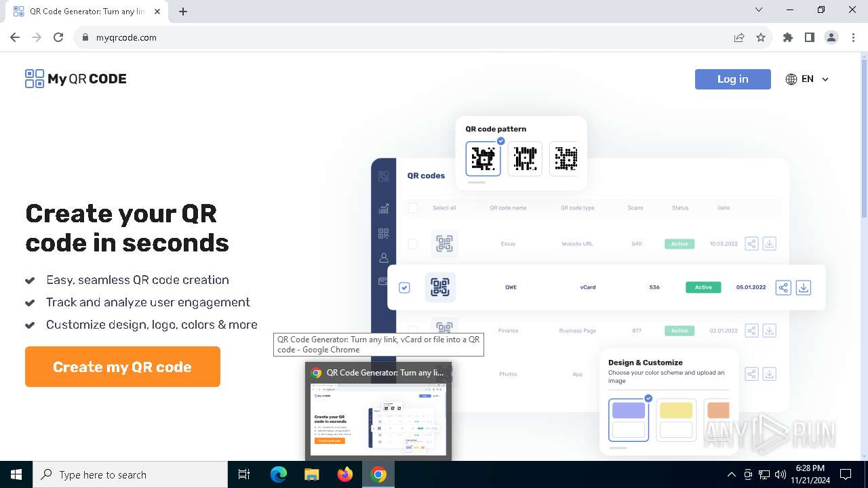
Task: Click Create my QR code button
Action: [123, 367]
